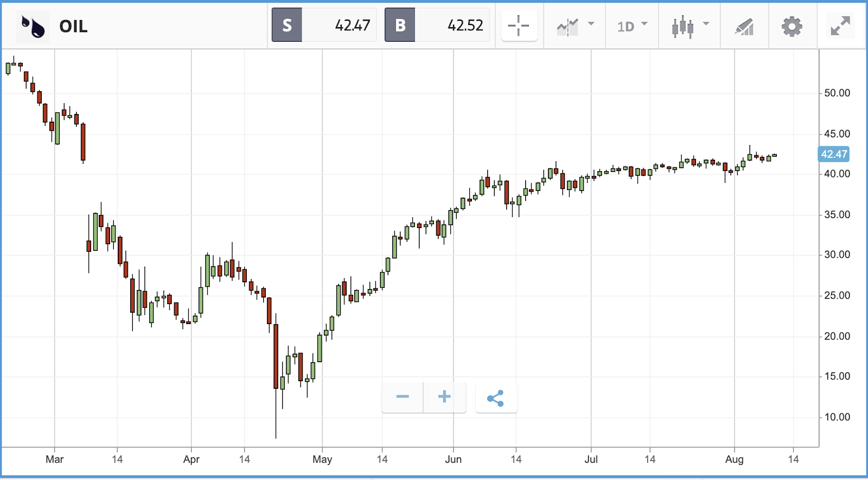Zoom in the chart with plus

pyautogui.click(x=444, y=397)
